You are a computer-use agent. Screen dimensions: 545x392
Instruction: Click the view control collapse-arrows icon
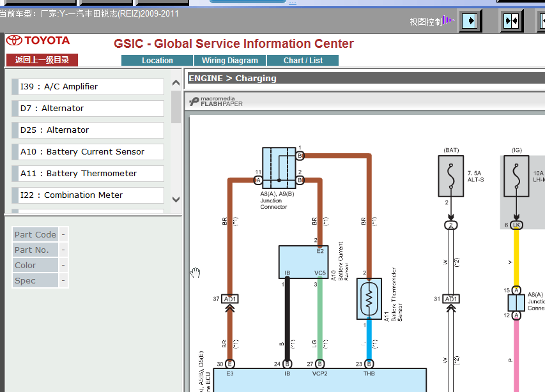click(x=511, y=21)
